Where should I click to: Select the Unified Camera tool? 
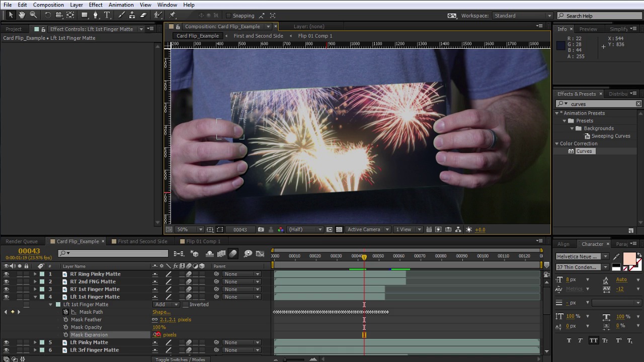pos(59,15)
